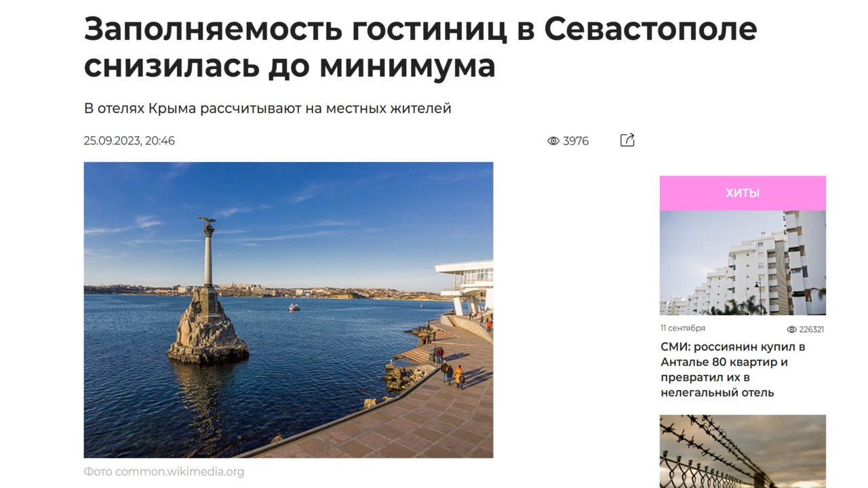Click the photo credit common.wikimedia.org
868x488 pixels.
(x=164, y=472)
